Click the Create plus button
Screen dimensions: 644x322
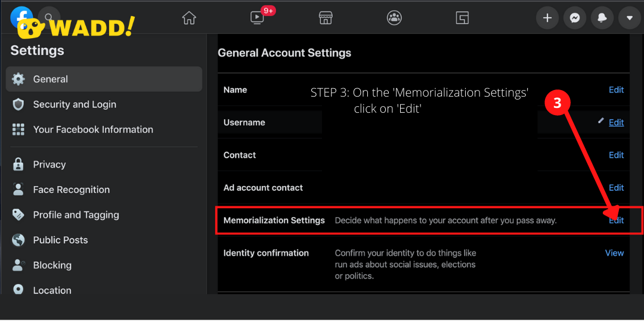(547, 18)
